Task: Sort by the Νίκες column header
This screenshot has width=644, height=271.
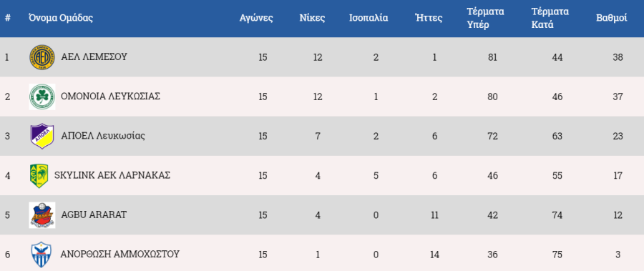Action: (x=312, y=18)
